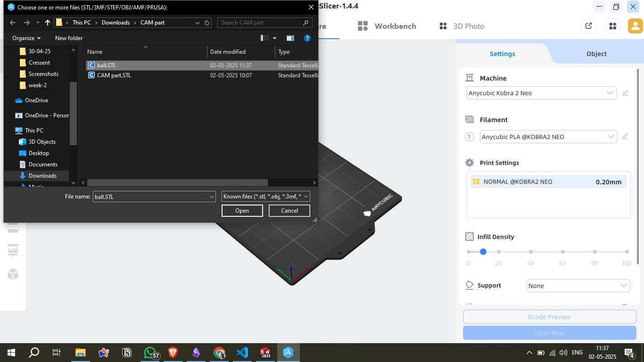The width and height of the screenshot is (644, 362).
Task: Open the Object tab in right panel
Action: pos(596,54)
